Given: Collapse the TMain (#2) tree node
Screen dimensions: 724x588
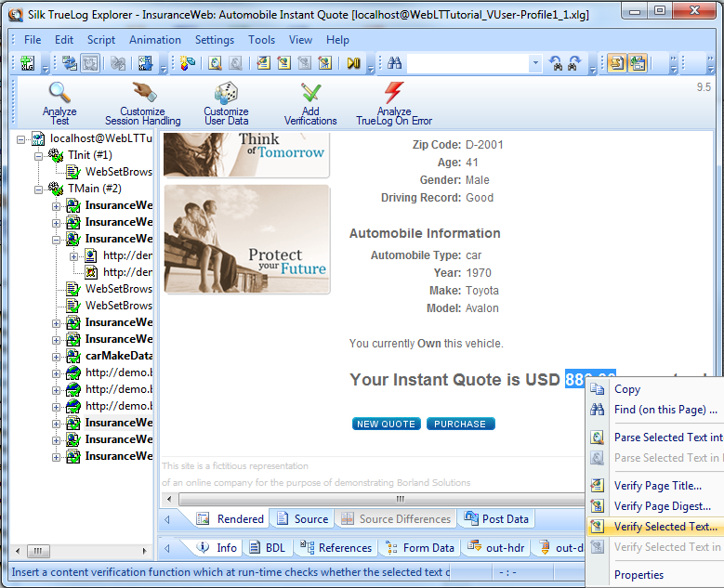Looking at the screenshot, I should point(39,189).
